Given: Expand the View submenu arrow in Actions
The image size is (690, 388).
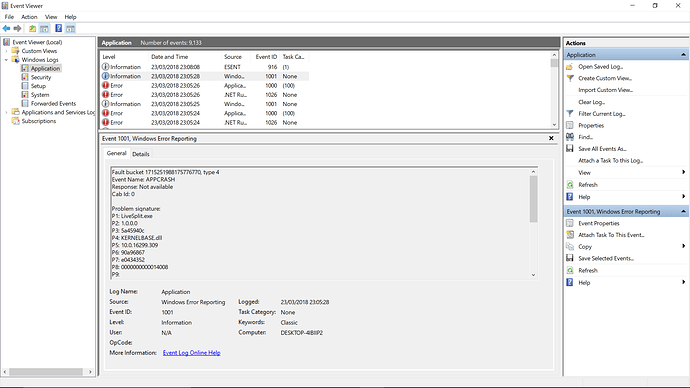Looking at the screenshot, I should [x=683, y=172].
